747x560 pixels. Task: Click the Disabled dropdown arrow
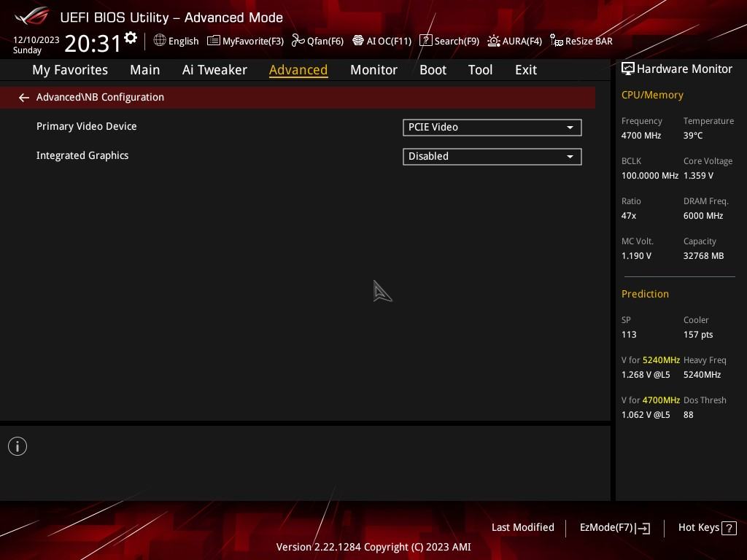tap(570, 157)
